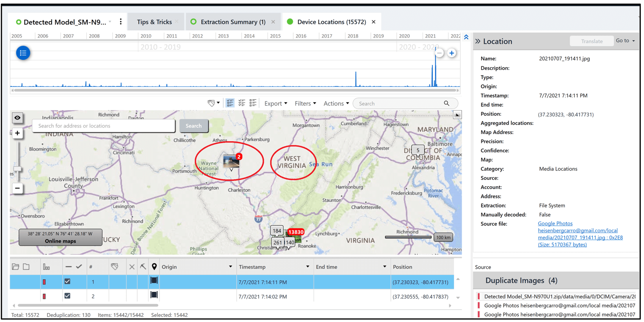Zoom in the timeline with plus icon
Viewport: 644px width, 322px height.
(452, 53)
